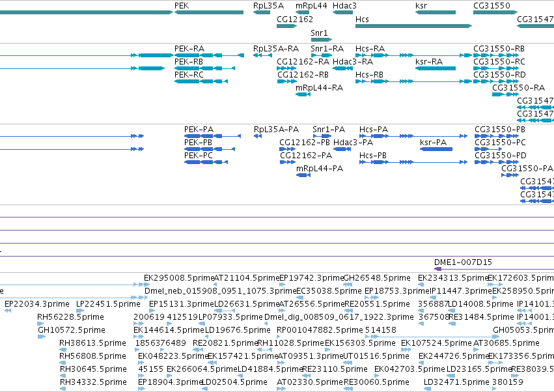Select the CG31550-RC transcript label
The height and width of the screenshot is (392, 554).
click(x=499, y=61)
